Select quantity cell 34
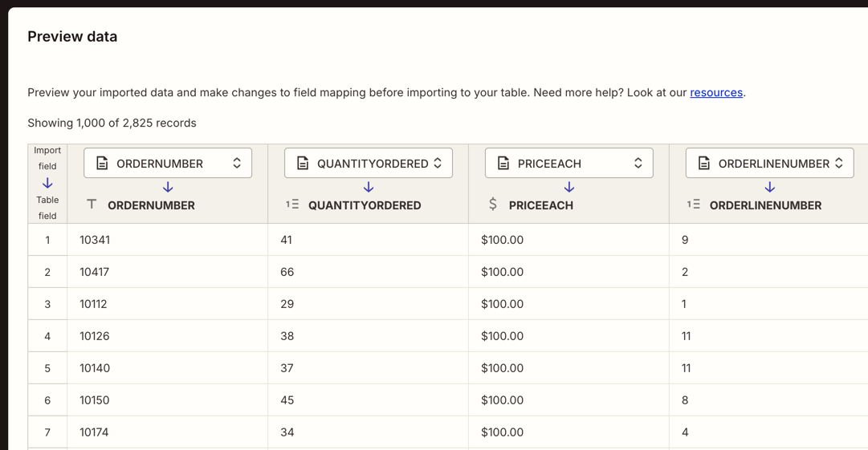The width and height of the screenshot is (868, 450). tap(368, 432)
